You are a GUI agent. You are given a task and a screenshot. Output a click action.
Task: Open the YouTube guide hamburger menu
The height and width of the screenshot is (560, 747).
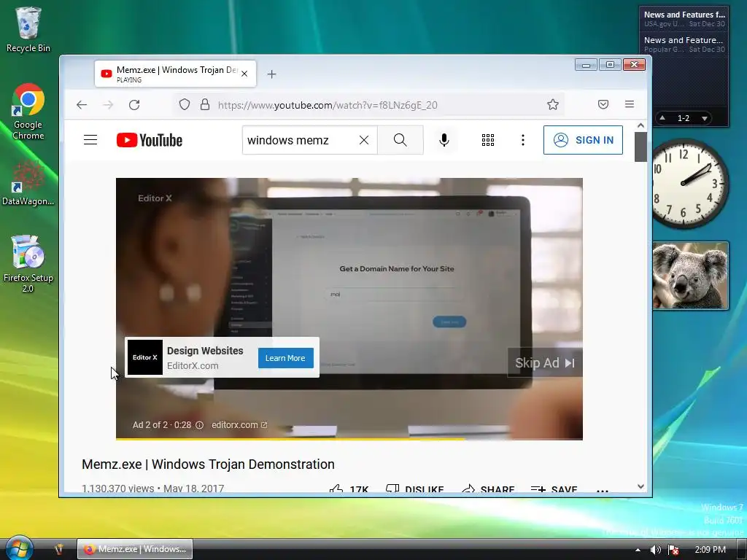tap(90, 140)
